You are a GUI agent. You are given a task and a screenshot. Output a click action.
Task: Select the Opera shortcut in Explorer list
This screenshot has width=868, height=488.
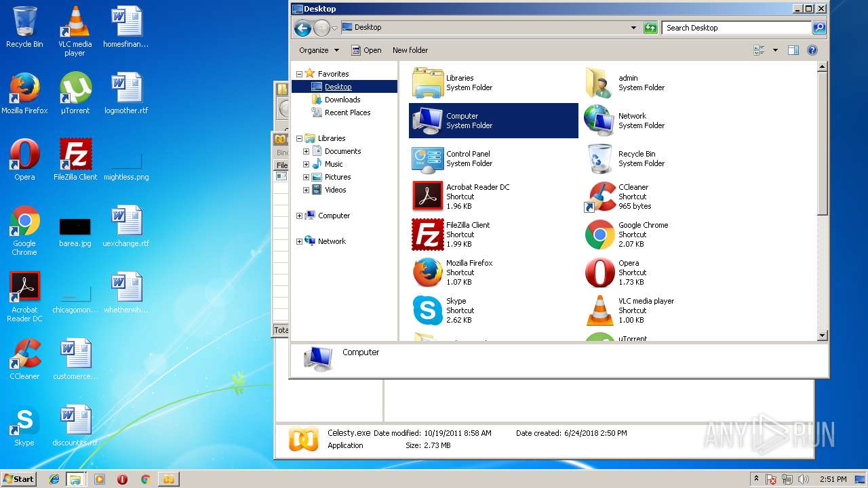[665, 272]
